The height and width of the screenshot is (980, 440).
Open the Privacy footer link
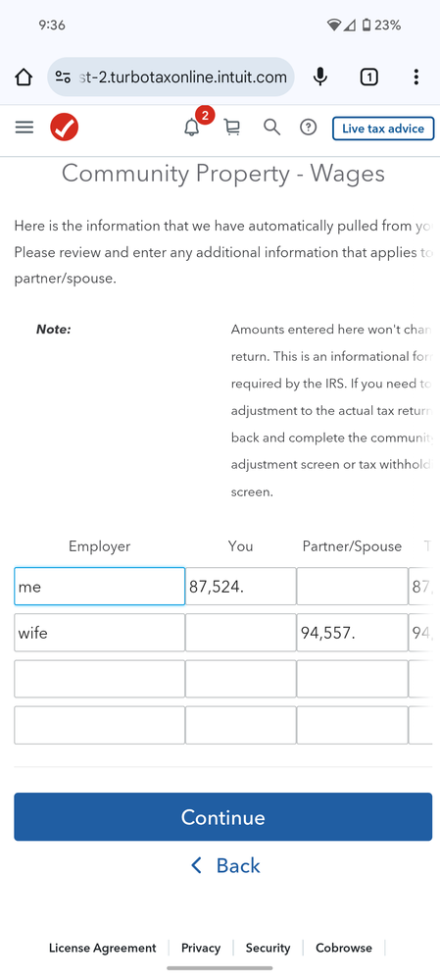pos(201,949)
